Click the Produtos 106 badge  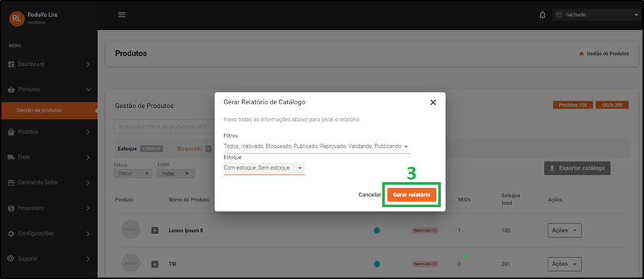(x=573, y=105)
